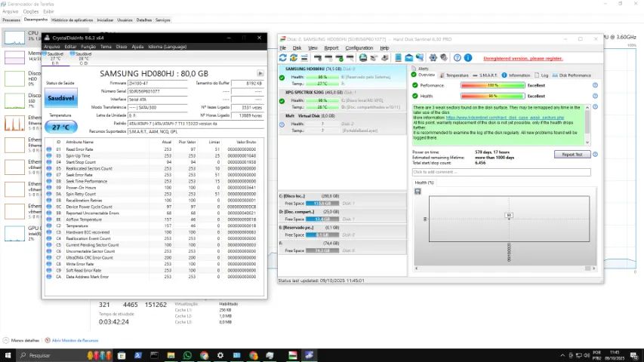Click the help icon beside Health Excellent row

(x=595, y=96)
